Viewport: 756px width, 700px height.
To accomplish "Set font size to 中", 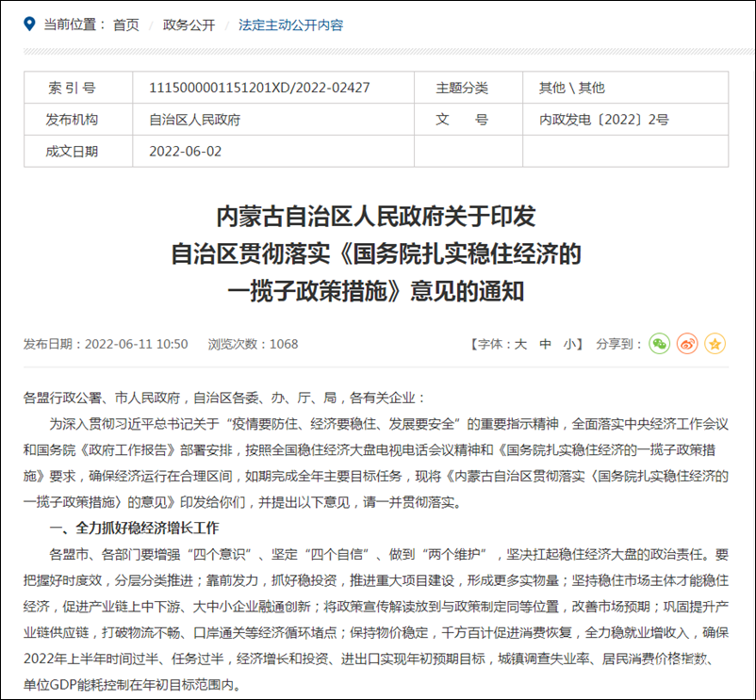I will [x=545, y=344].
